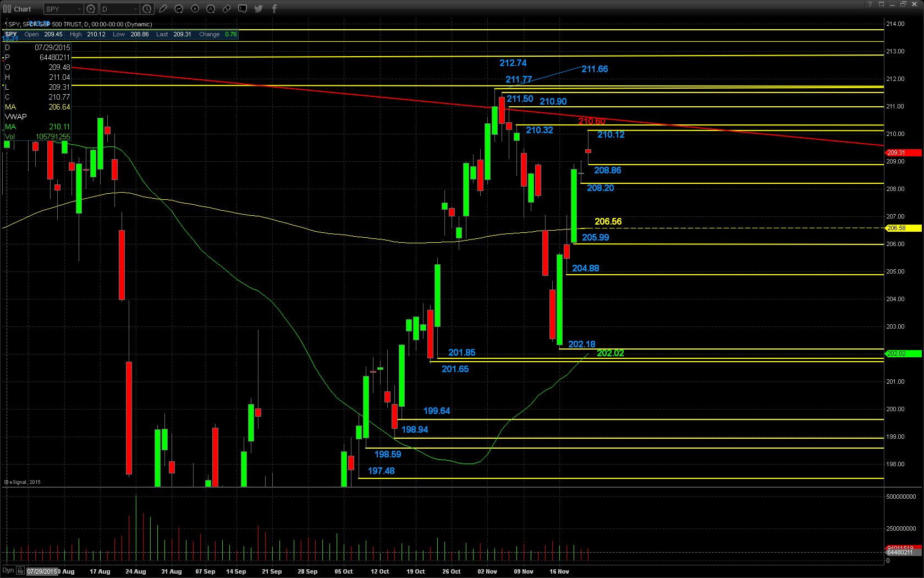Share chart via Facebook icon
Viewport: 924px width, 578px height.
[x=274, y=9]
